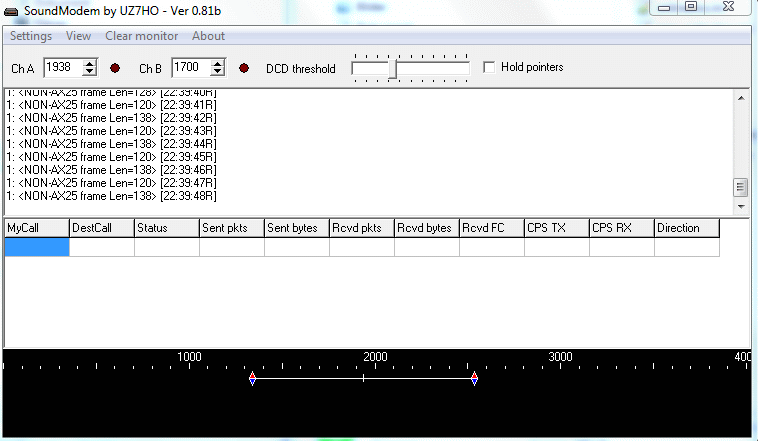Click the Status column header
The width and height of the screenshot is (758, 441).
pyautogui.click(x=167, y=228)
